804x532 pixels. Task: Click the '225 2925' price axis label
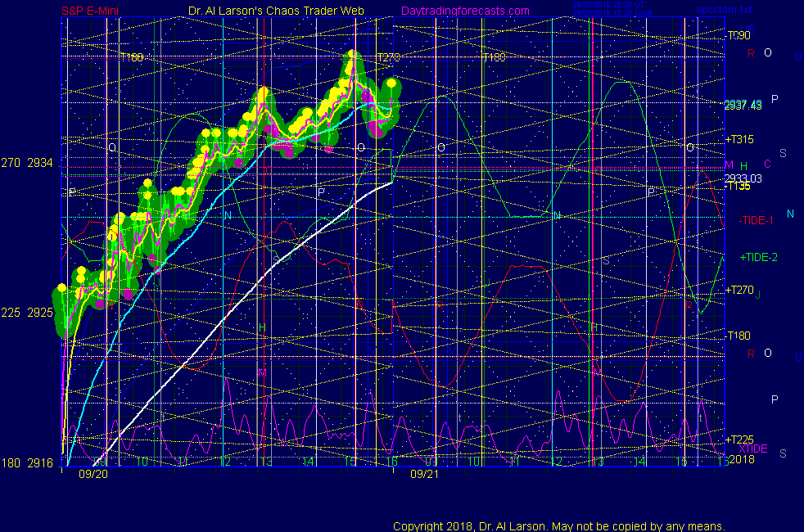[x=27, y=313]
